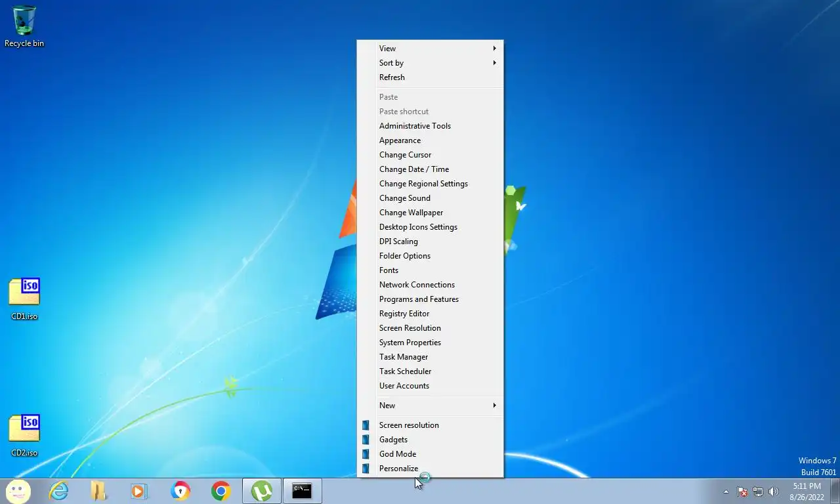Image resolution: width=840 pixels, height=504 pixels.
Task: Open Windows Media Player taskbar icon
Action: [x=139, y=491]
